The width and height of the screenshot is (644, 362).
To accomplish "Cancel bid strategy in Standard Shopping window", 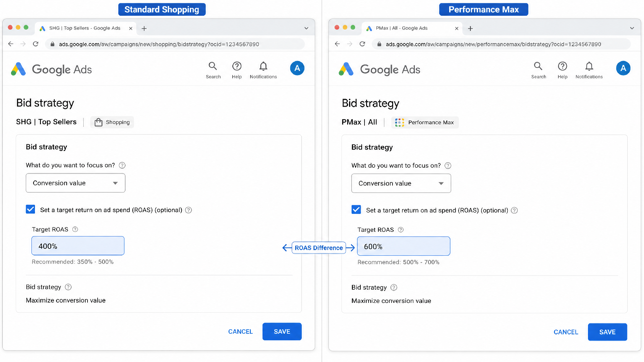I will tap(240, 332).
